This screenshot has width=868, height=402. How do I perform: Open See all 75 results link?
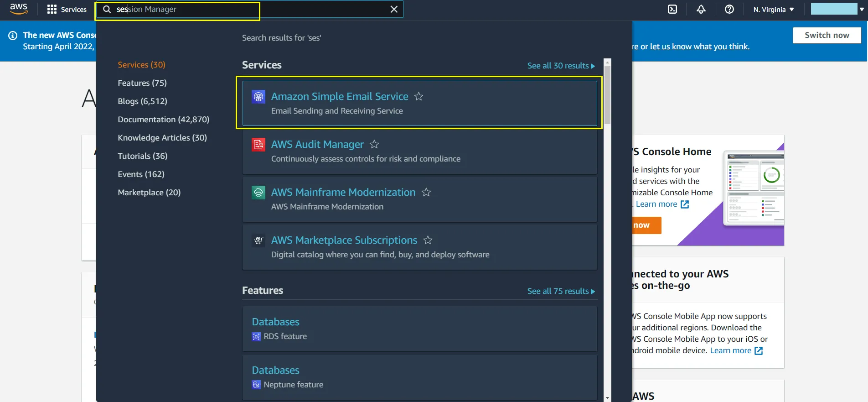[561, 291]
